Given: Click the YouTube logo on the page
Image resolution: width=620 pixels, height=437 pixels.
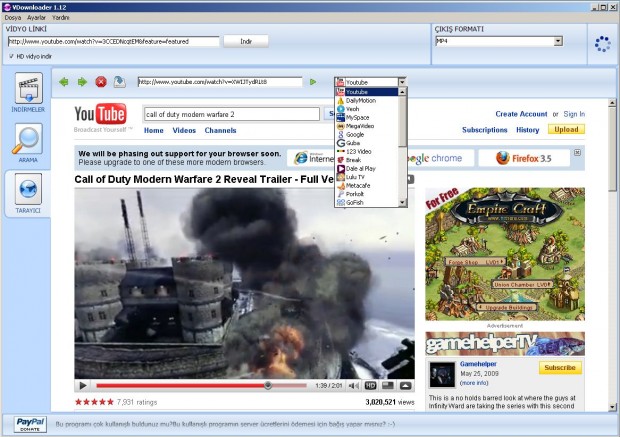Looking at the screenshot, I should [100, 114].
